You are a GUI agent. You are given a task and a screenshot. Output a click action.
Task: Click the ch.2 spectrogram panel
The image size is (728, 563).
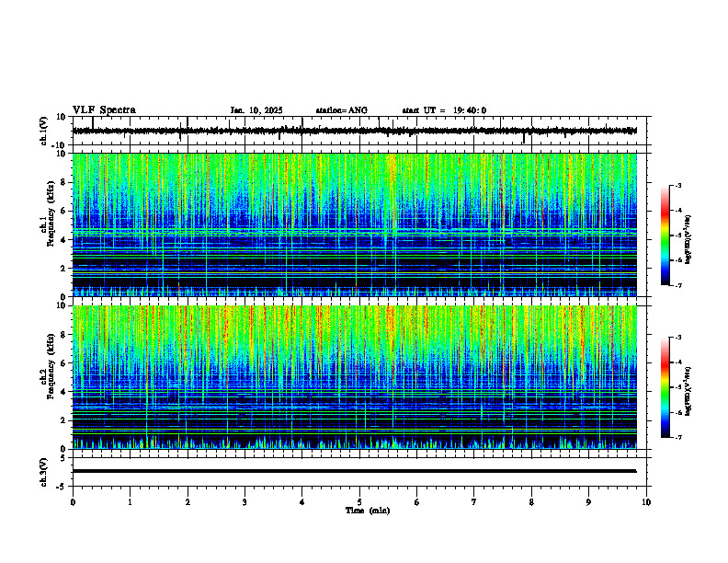tap(355, 377)
